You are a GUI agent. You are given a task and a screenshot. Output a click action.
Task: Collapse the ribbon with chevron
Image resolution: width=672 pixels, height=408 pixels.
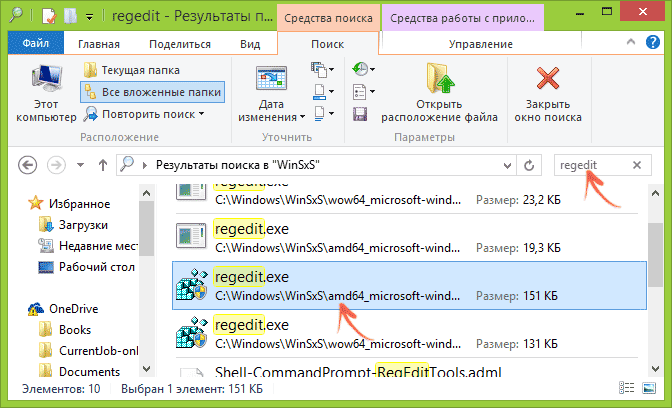[631, 42]
